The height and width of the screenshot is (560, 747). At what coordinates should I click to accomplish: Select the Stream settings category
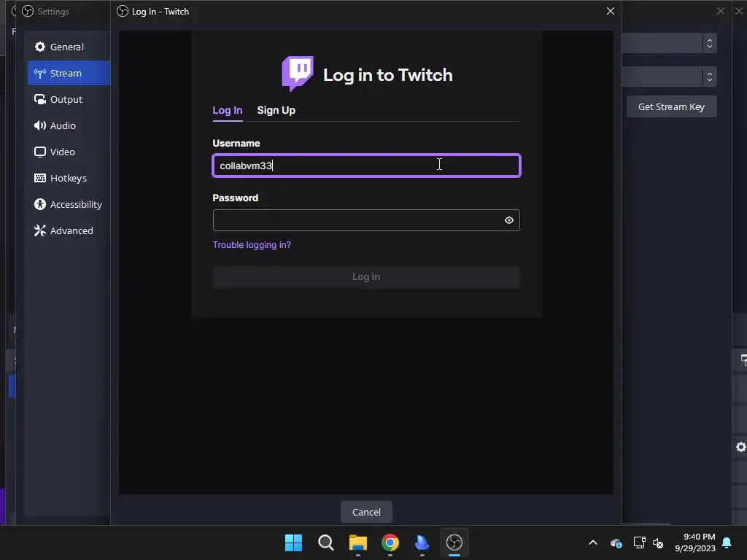[69, 73]
